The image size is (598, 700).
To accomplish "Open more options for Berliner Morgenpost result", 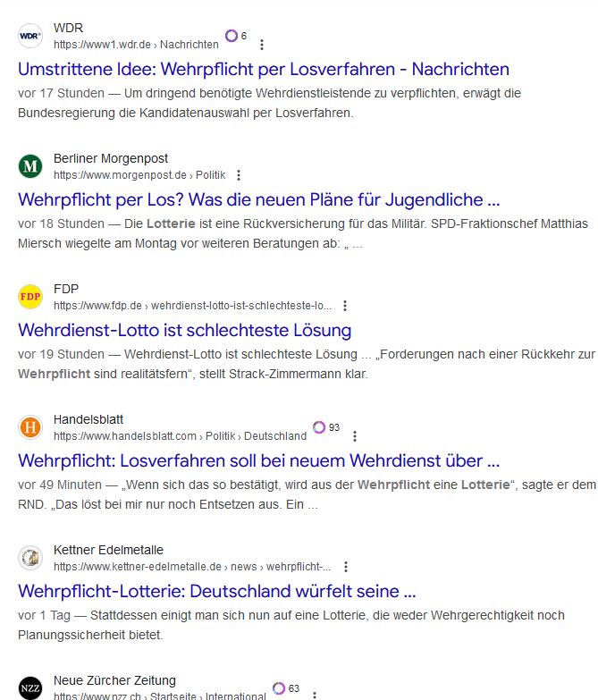I will tap(238, 175).
